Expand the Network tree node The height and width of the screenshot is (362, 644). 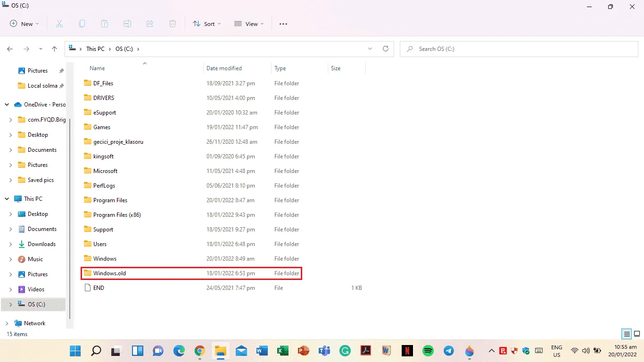[7, 323]
